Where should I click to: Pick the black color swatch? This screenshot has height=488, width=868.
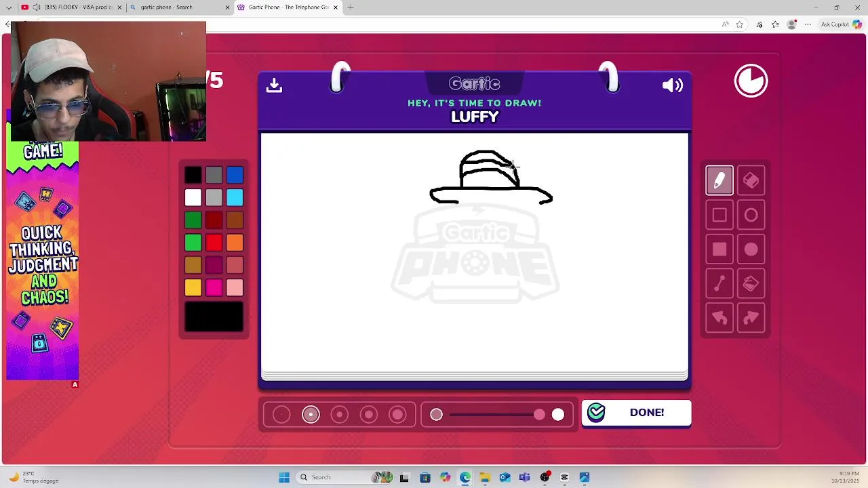[x=193, y=176]
